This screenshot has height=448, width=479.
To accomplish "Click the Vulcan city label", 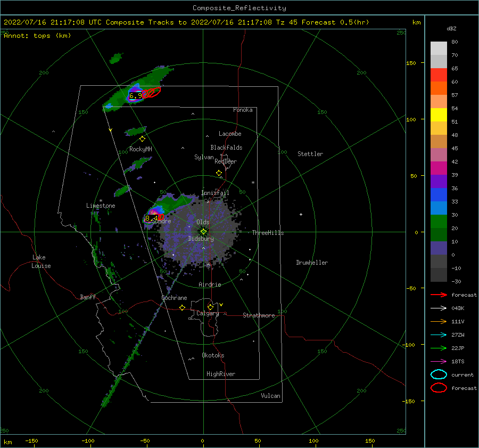I will [271, 396].
